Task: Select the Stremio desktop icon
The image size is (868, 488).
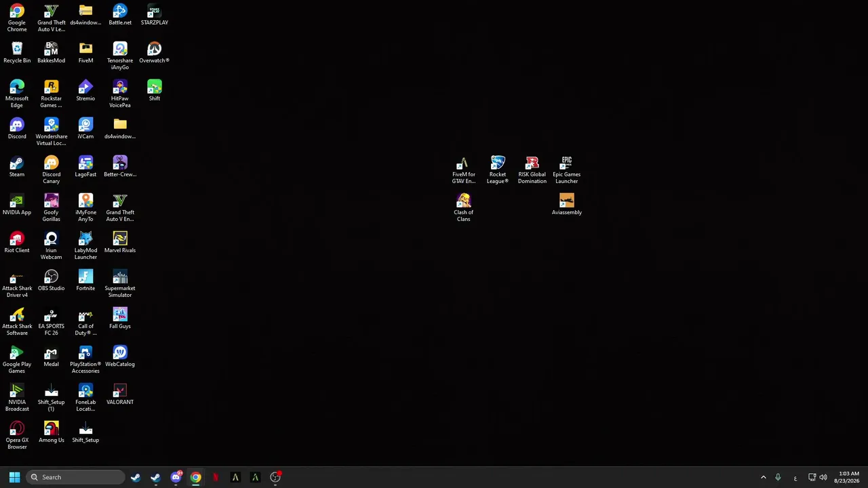Action: click(85, 91)
